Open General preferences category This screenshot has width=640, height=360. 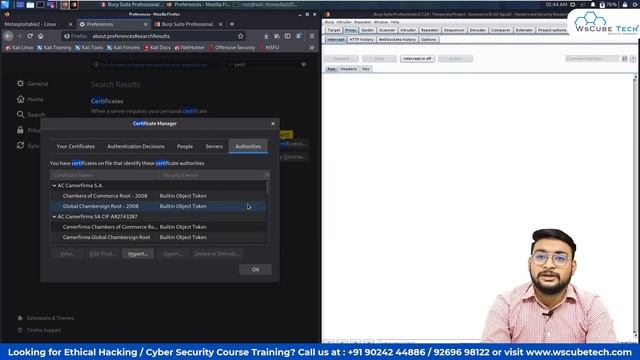33,84
